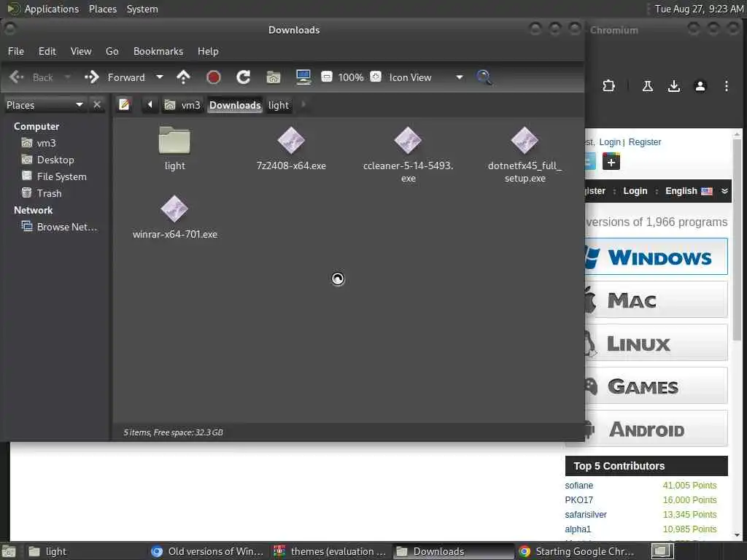Image resolution: width=747 pixels, height=560 pixels.
Task: Click the status bar free space text
Action: pyautogui.click(x=174, y=432)
